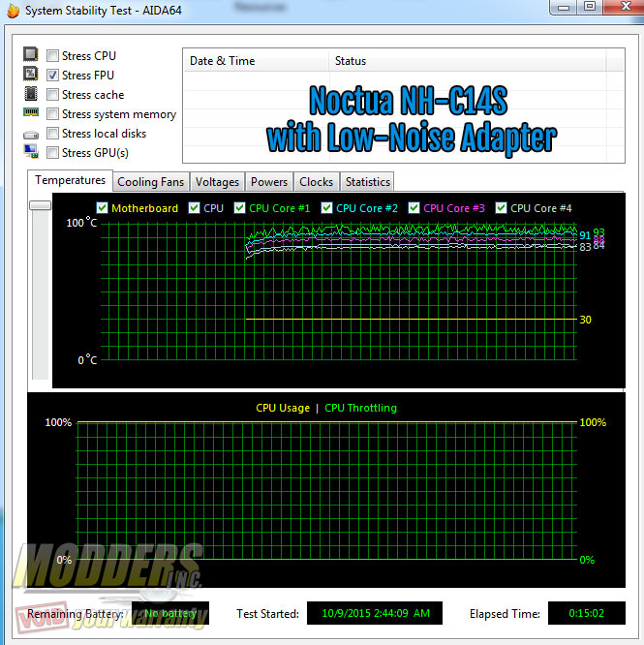Open the Voltages tab
The height and width of the screenshot is (645, 644).
[x=217, y=182]
